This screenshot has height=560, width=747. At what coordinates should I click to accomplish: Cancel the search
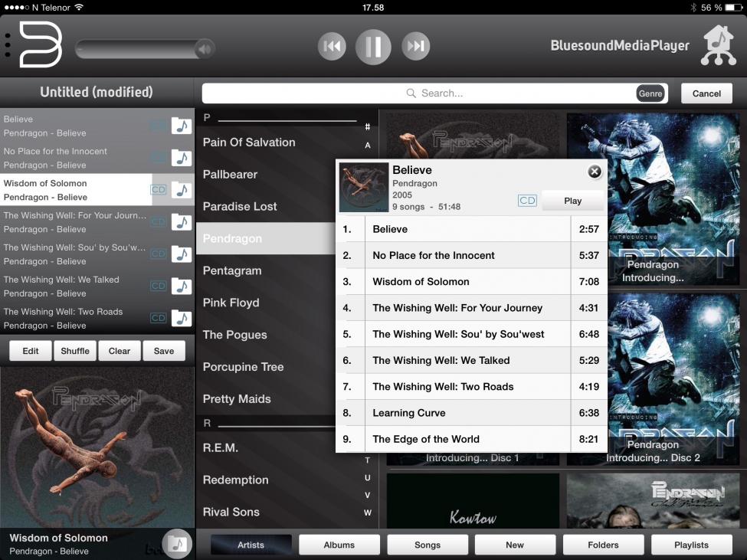[706, 93]
